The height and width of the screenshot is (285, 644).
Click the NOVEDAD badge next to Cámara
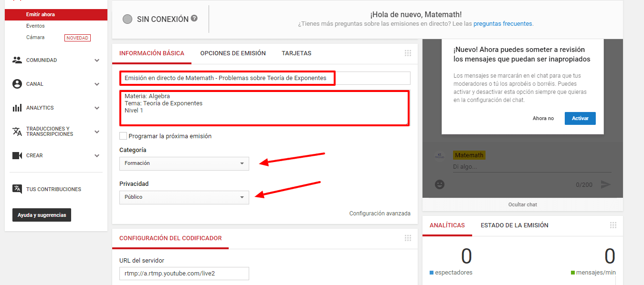pyautogui.click(x=77, y=38)
